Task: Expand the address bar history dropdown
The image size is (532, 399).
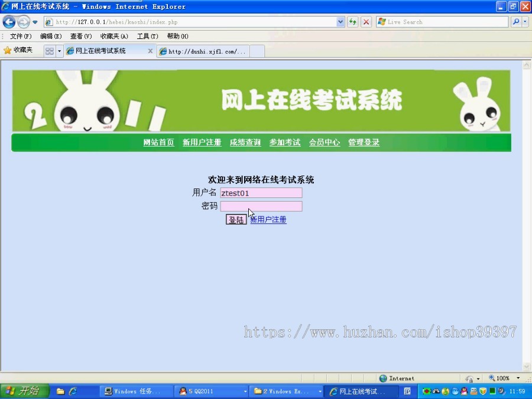Action: [340, 22]
